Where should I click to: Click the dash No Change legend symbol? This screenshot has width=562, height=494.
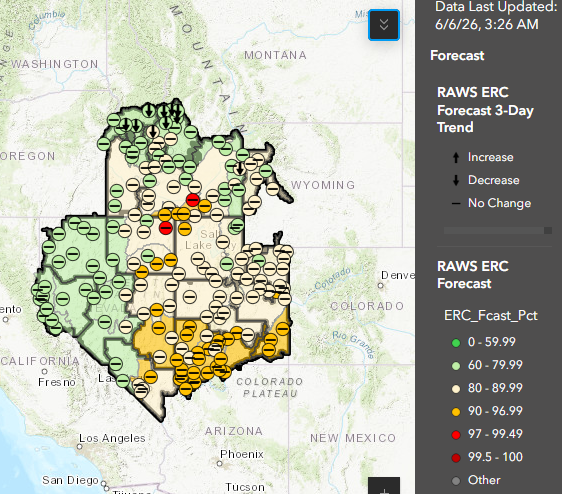[456, 204]
